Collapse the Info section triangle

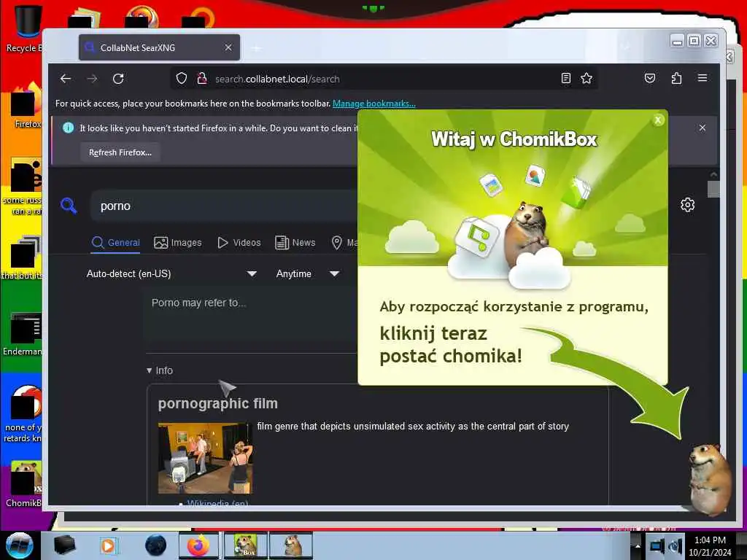click(149, 370)
